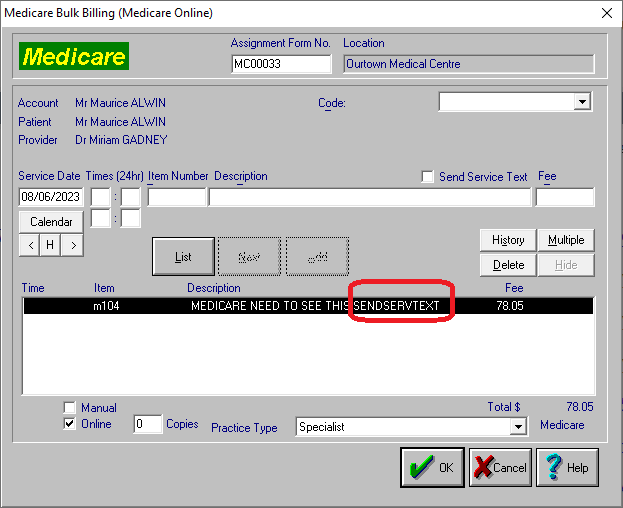Viewport: 623px width, 508px height.
Task: Click the end time hour box
Action: point(101,218)
